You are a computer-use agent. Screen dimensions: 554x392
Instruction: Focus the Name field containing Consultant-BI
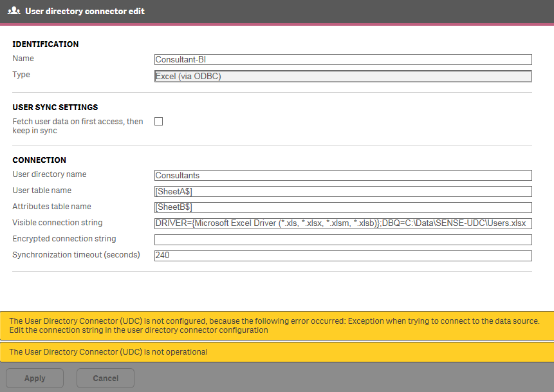click(x=343, y=60)
